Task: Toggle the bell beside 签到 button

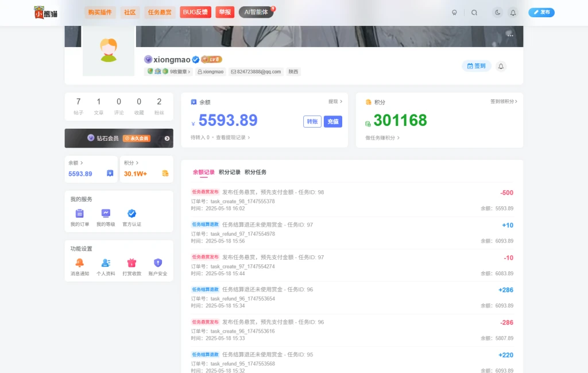Action: pyautogui.click(x=501, y=66)
